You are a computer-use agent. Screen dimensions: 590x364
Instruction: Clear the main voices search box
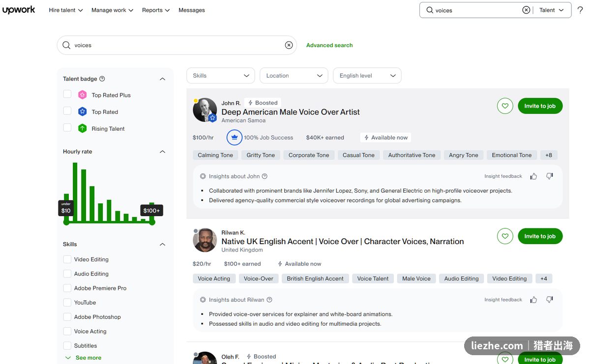289,45
